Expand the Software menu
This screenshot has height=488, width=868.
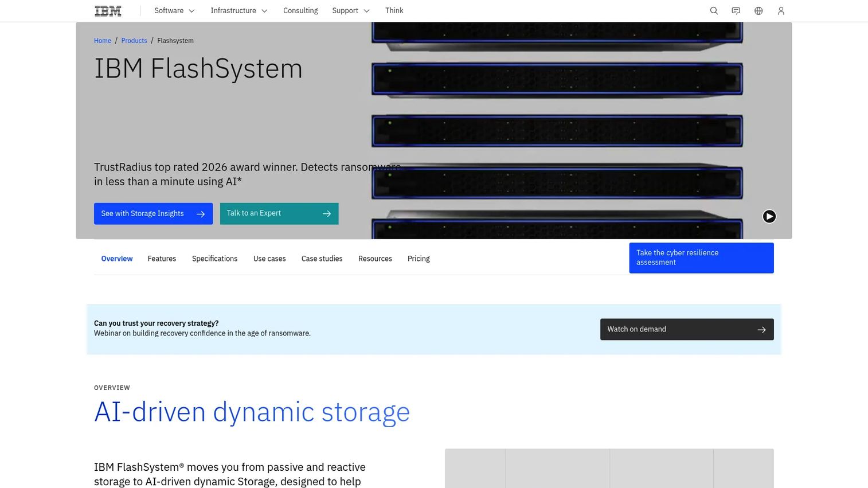175,11
